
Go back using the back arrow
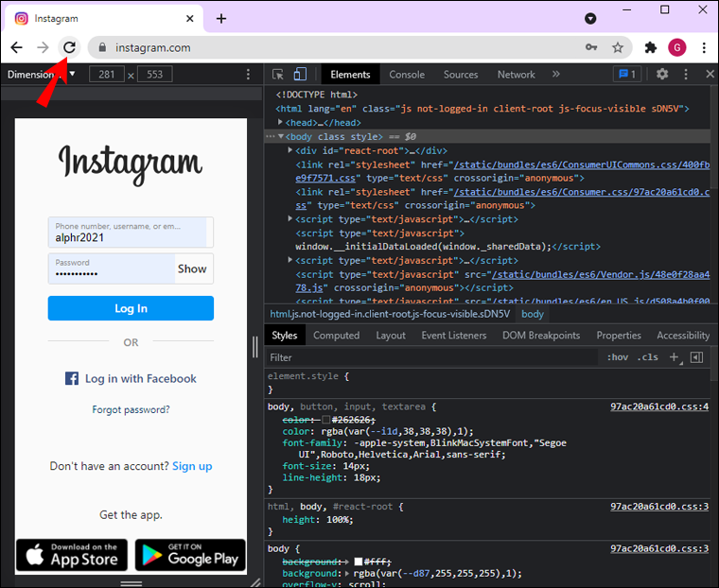tap(16, 47)
